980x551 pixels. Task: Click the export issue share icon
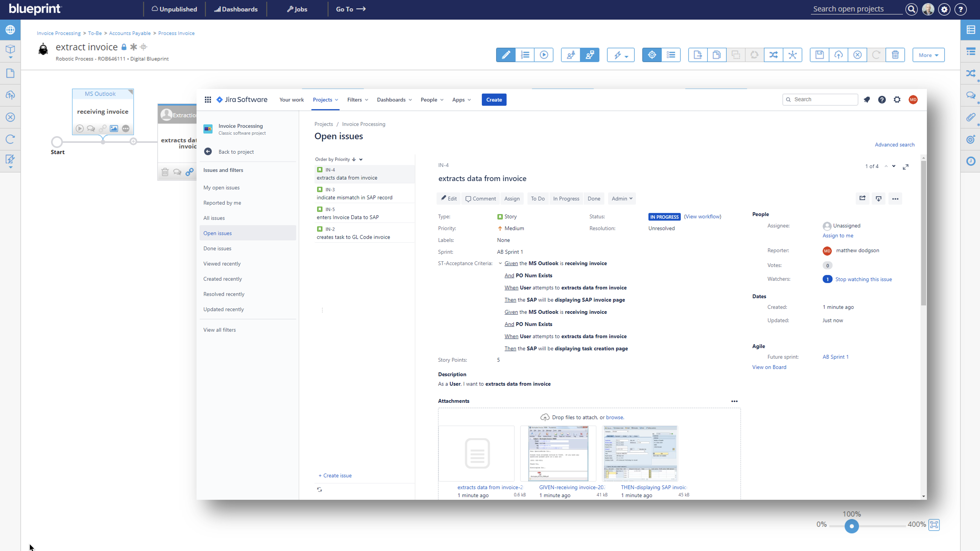tap(863, 198)
